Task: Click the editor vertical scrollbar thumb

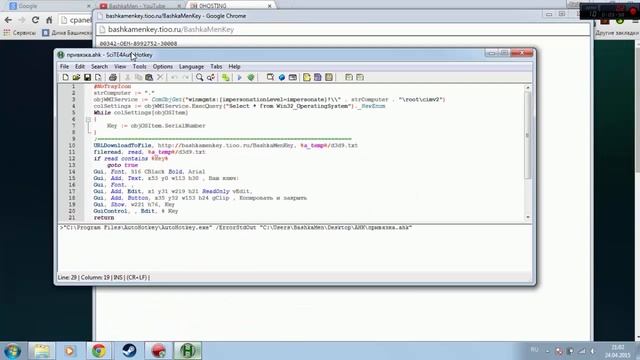Action: (x=528, y=135)
